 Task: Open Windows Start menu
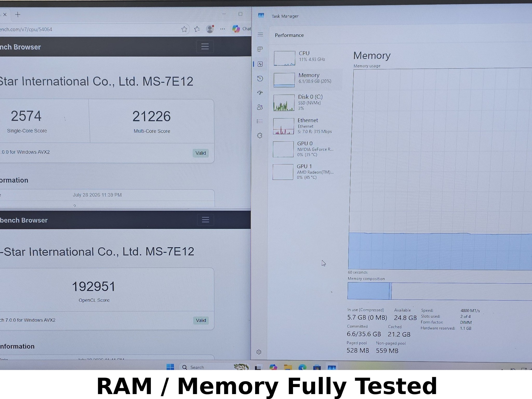pyautogui.click(x=170, y=367)
